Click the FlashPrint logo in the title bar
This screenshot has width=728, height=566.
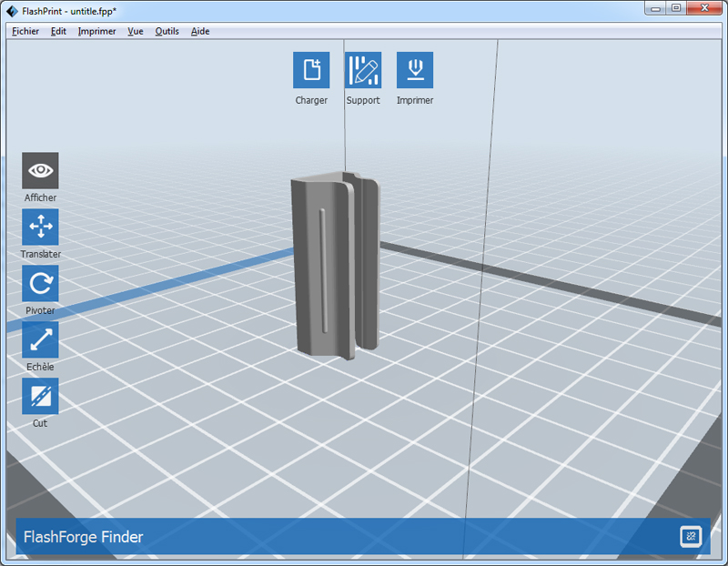12,11
